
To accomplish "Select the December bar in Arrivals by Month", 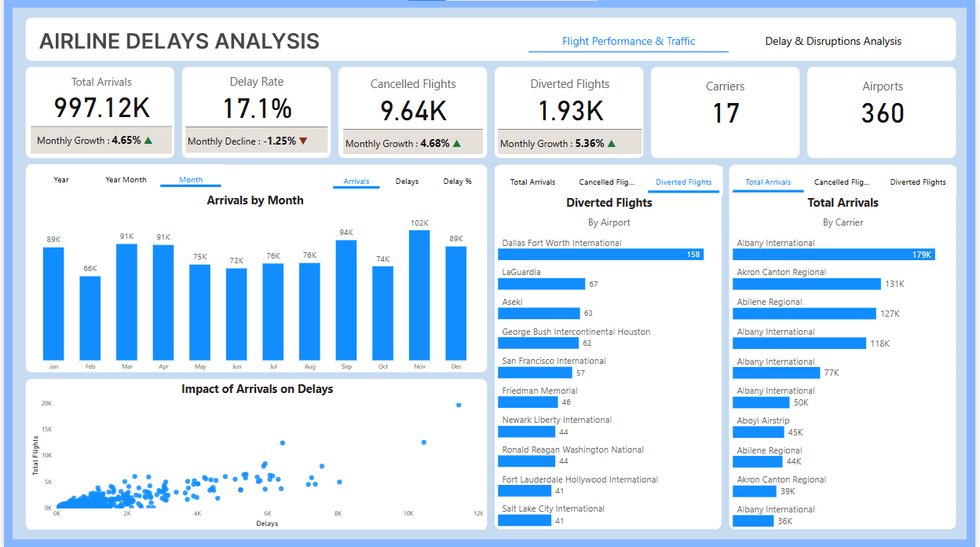I will pyautogui.click(x=455, y=303).
